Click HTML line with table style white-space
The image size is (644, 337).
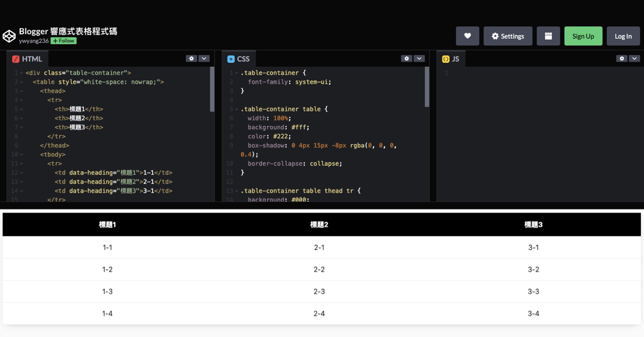(x=98, y=82)
